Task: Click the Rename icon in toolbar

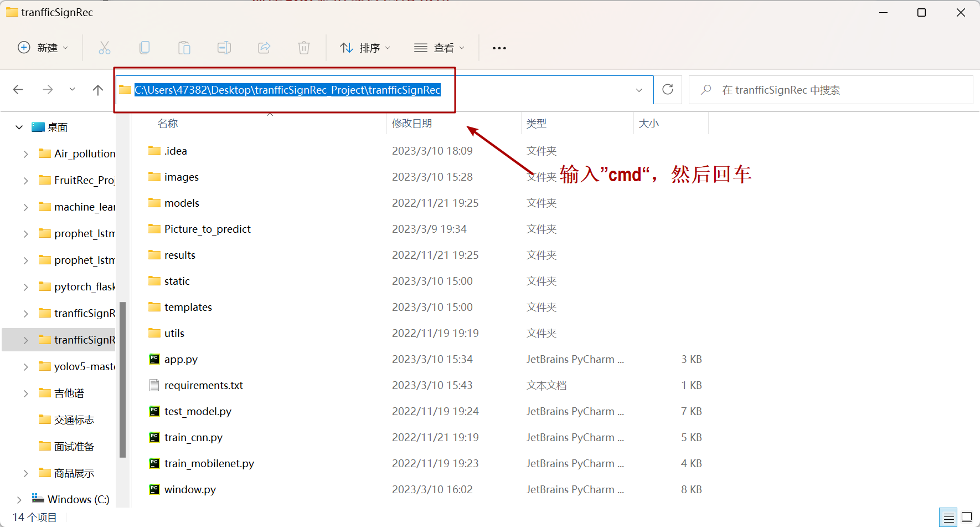Action: tap(224, 48)
